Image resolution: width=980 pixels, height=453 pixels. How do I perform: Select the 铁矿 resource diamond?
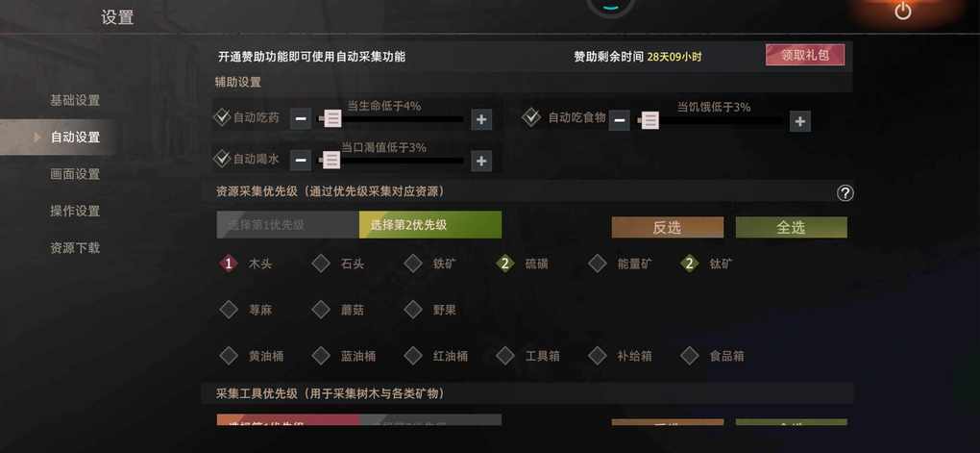pyautogui.click(x=412, y=264)
